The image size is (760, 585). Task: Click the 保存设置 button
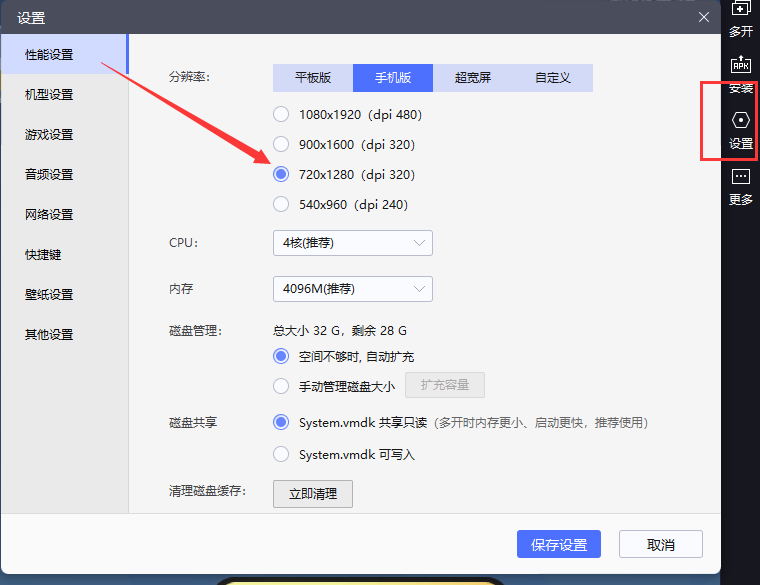pyautogui.click(x=558, y=545)
